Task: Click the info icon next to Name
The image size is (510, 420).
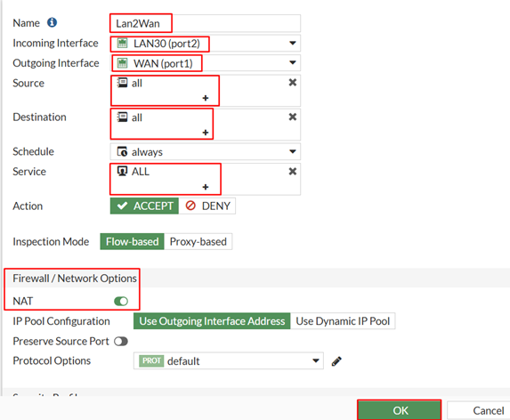Action: click(52, 22)
